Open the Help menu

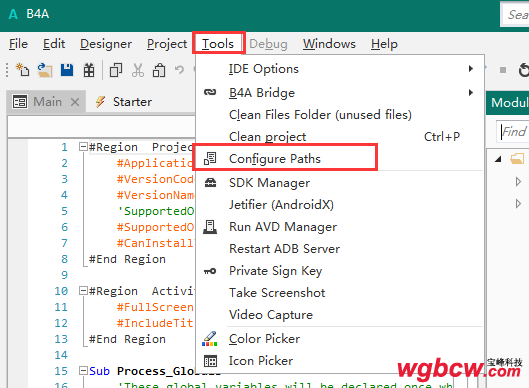[x=384, y=44]
